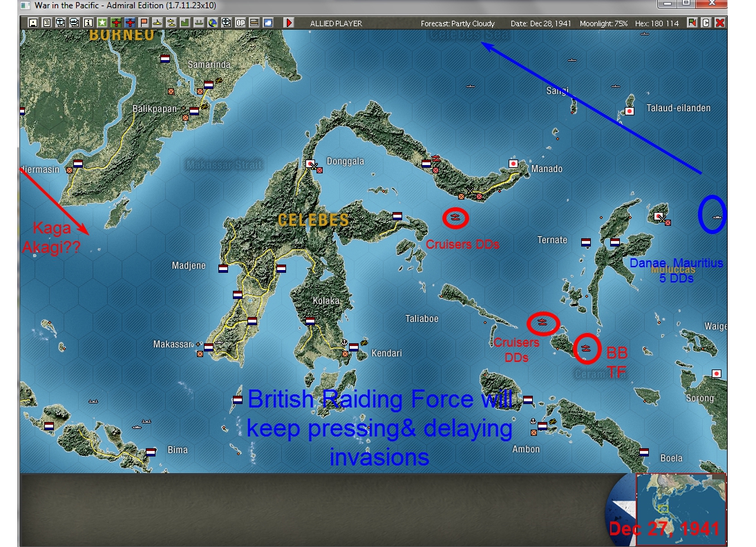The image size is (756, 547).
Task: Click the green-red flag icon near Hex readout
Action: coord(692,23)
